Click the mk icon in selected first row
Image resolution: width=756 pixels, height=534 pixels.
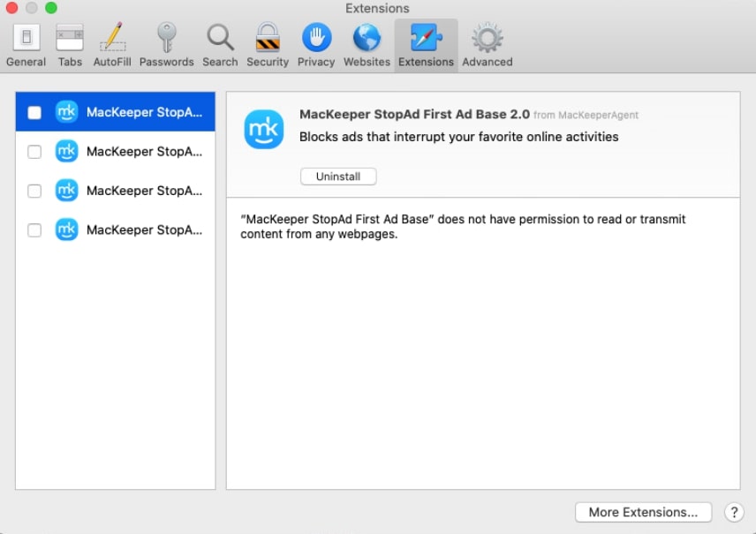[x=66, y=112]
